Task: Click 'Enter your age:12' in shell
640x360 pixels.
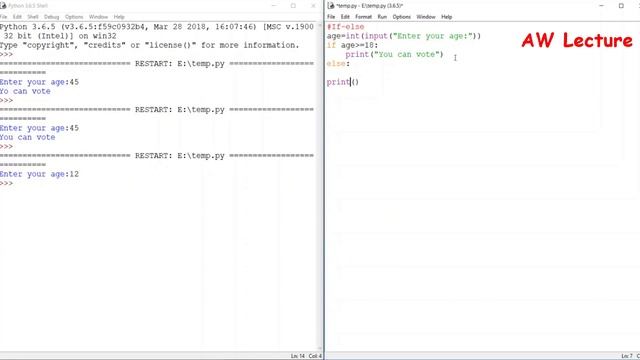Action: click(x=39, y=174)
